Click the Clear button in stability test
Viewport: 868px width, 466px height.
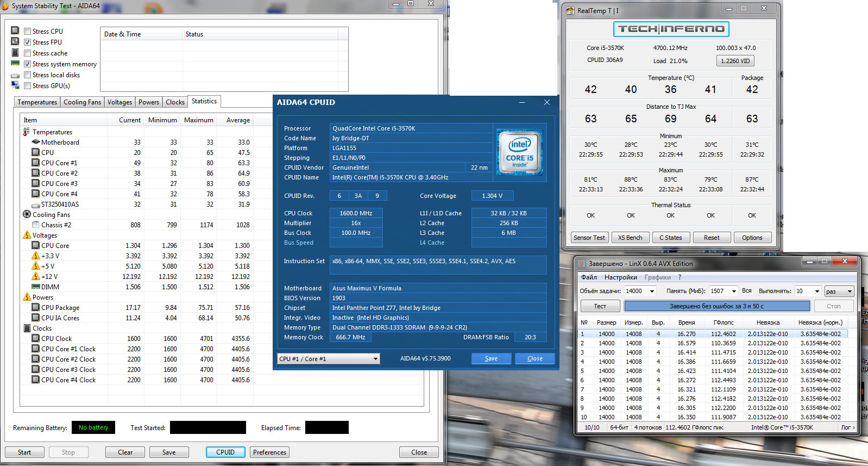tap(125, 452)
